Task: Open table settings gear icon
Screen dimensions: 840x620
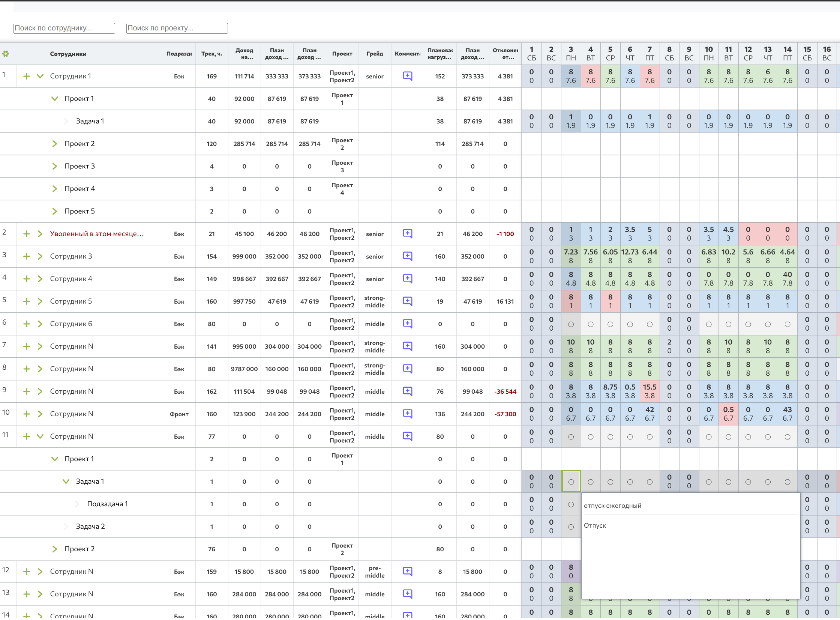Action: pos(6,54)
